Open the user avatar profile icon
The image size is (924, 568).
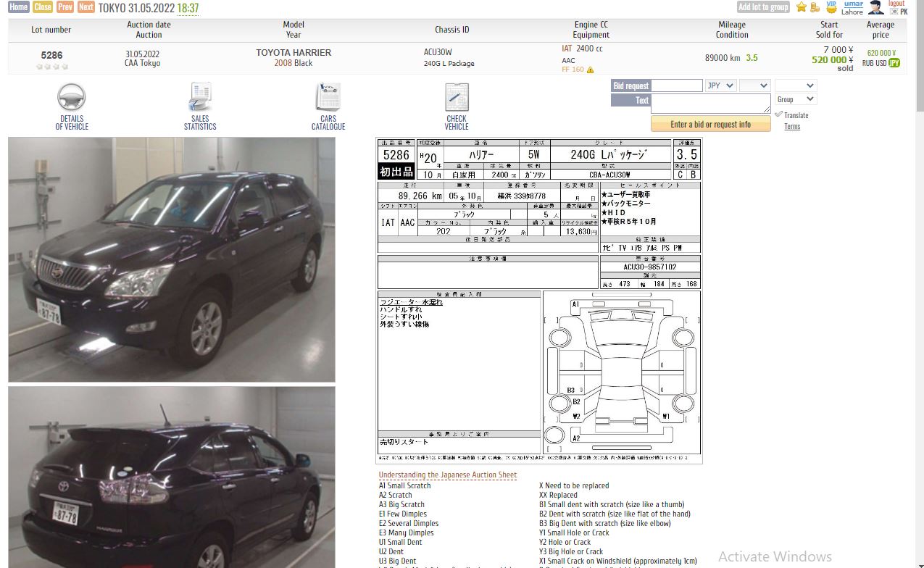click(876, 7)
